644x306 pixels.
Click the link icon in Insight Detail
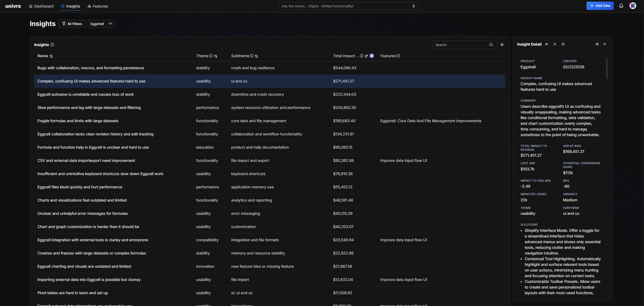546,44
